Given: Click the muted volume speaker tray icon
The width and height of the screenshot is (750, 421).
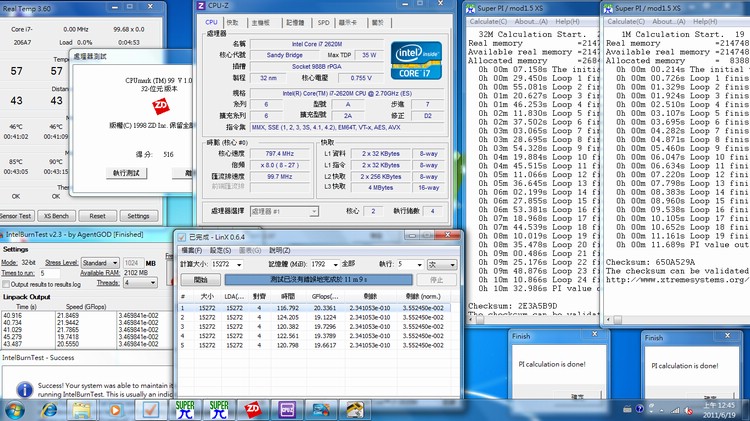Looking at the screenshot, I should coord(688,410).
